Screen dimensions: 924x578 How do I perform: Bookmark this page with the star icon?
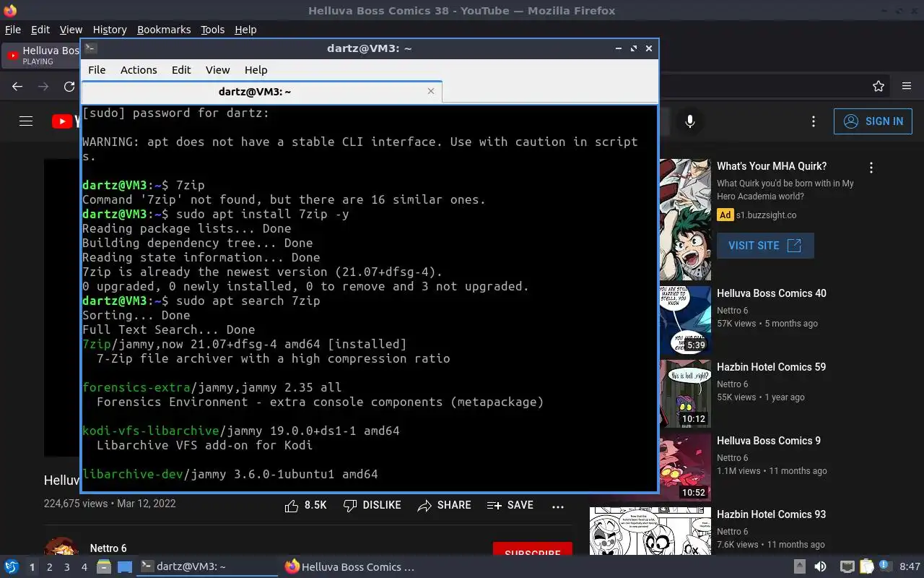tap(879, 86)
